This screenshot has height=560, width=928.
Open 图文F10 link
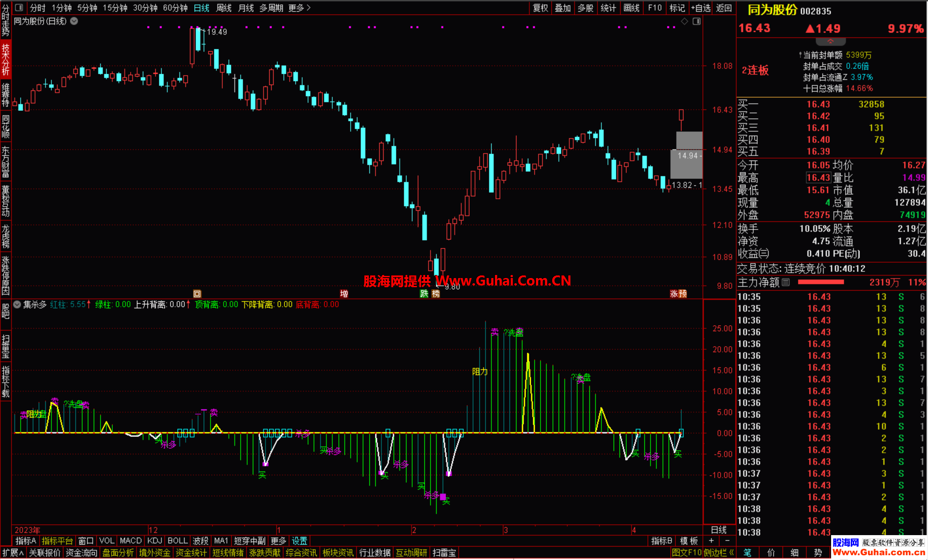[687, 553]
